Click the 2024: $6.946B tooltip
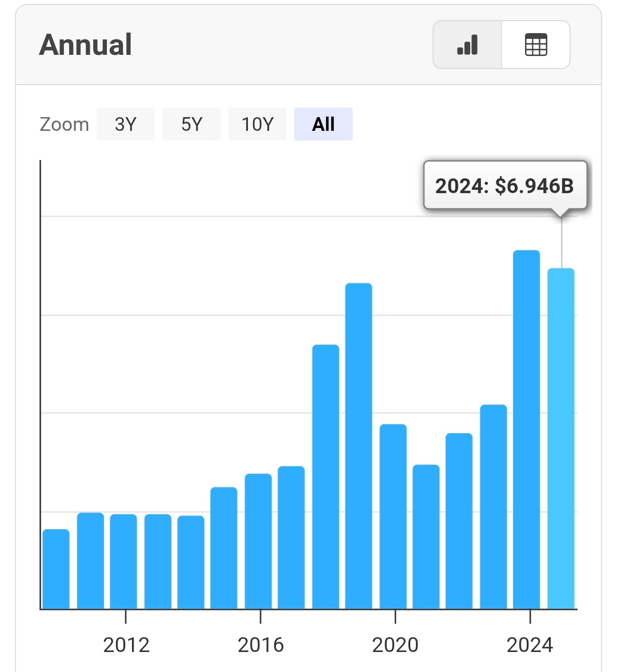Screen dimensions: 617x672 pyautogui.click(x=505, y=186)
